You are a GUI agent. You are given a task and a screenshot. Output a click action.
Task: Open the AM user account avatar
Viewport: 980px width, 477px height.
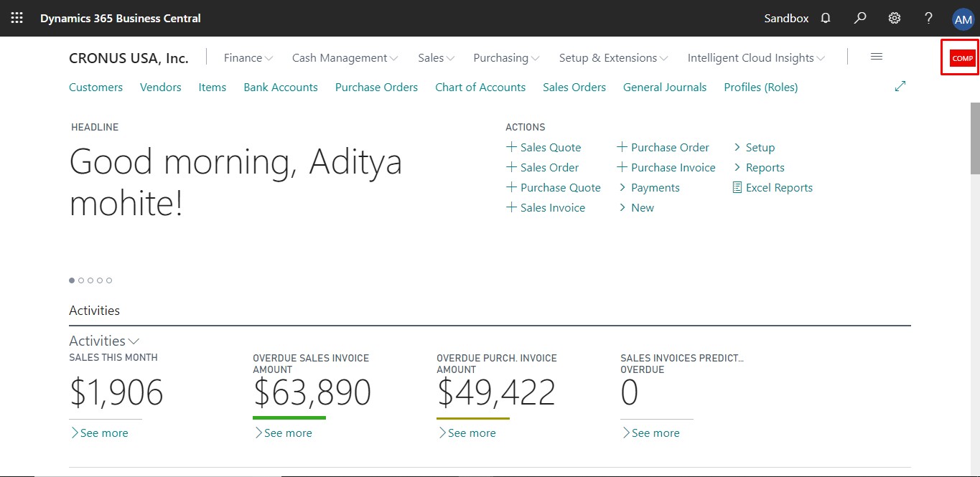963,19
